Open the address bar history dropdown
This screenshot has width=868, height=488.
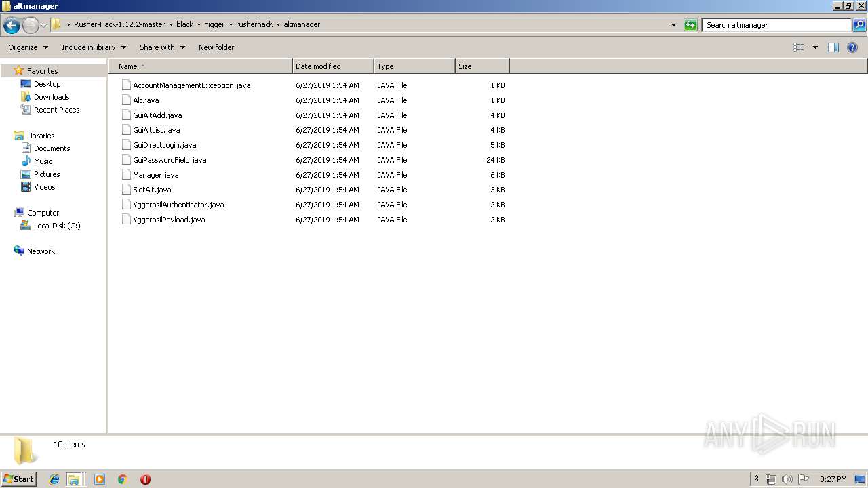point(673,25)
